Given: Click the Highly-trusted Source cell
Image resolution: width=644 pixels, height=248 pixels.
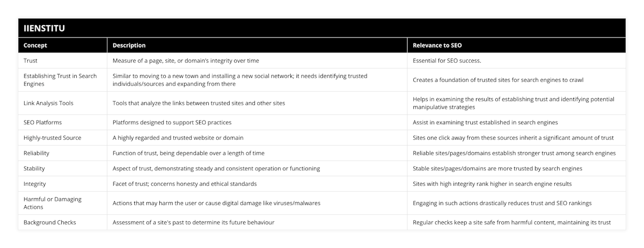Looking at the screenshot, I should (53, 138).
